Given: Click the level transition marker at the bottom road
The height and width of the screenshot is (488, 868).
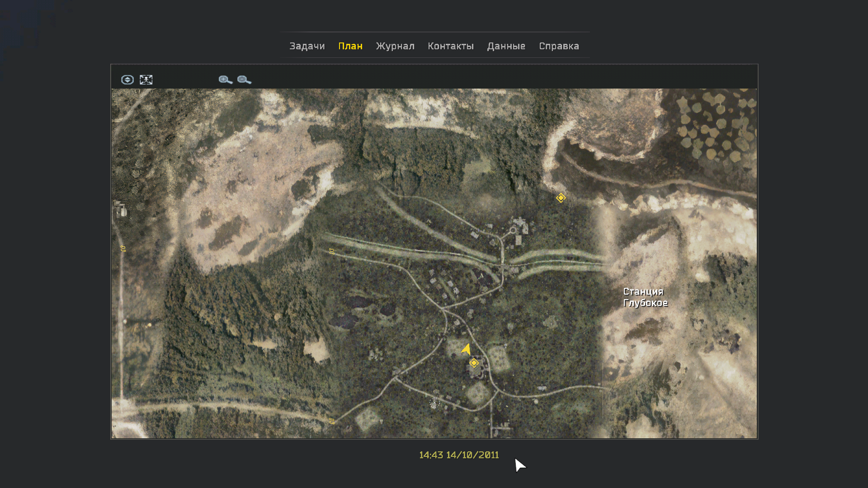Looking at the screenshot, I should tap(332, 421).
